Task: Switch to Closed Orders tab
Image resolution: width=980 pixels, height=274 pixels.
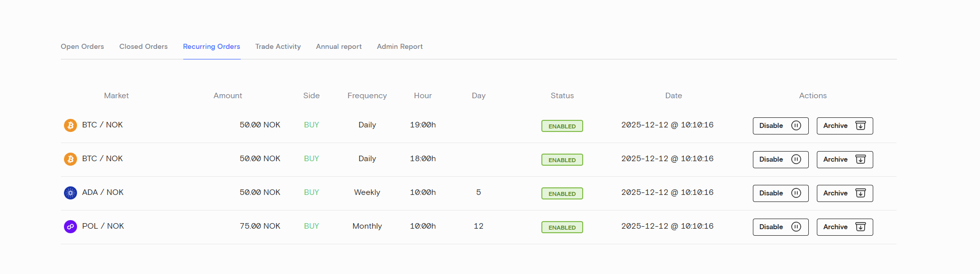Action: click(144, 46)
